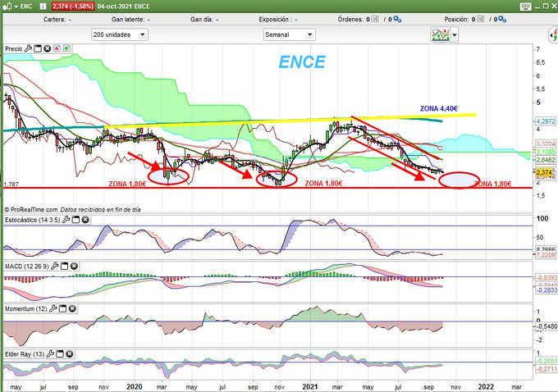The image size is (558, 392).
Task: Click the arrows icon at right edge
Action: point(554,35)
